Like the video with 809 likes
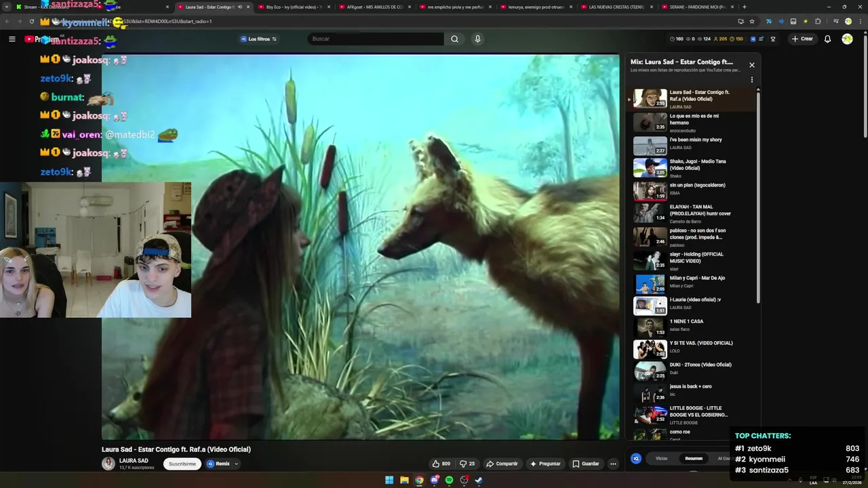 pos(441,464)
